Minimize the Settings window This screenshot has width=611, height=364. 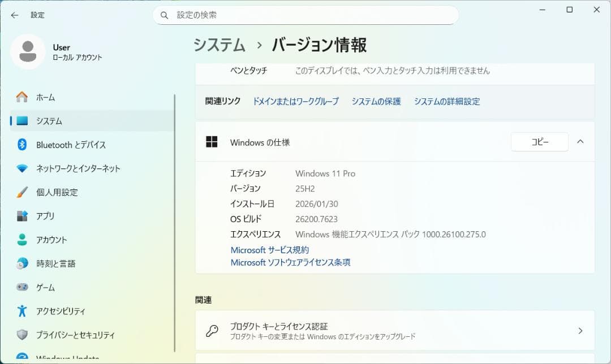tap(542, 10)
